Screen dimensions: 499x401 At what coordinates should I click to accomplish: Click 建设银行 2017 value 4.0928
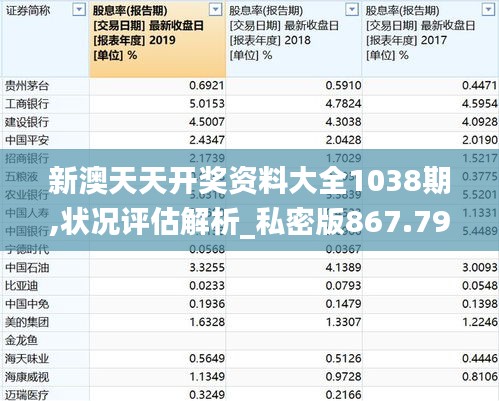pyautogui.click(x=480, y=122)
